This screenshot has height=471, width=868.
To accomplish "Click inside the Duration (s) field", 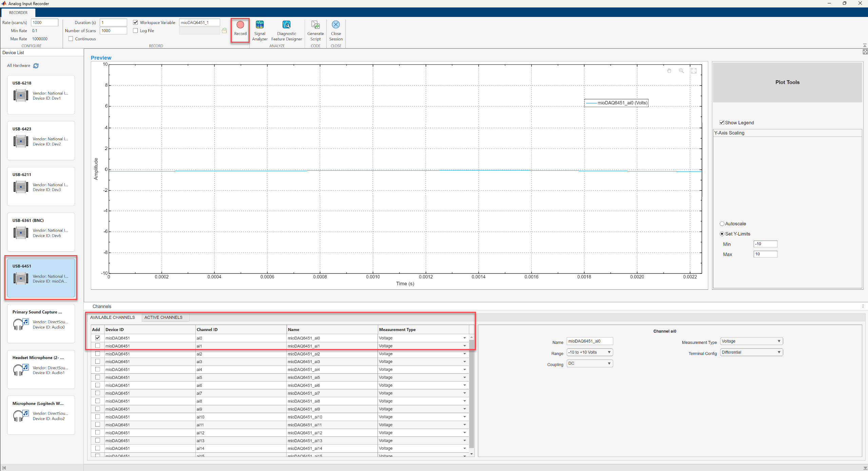I will click(113, 22).
